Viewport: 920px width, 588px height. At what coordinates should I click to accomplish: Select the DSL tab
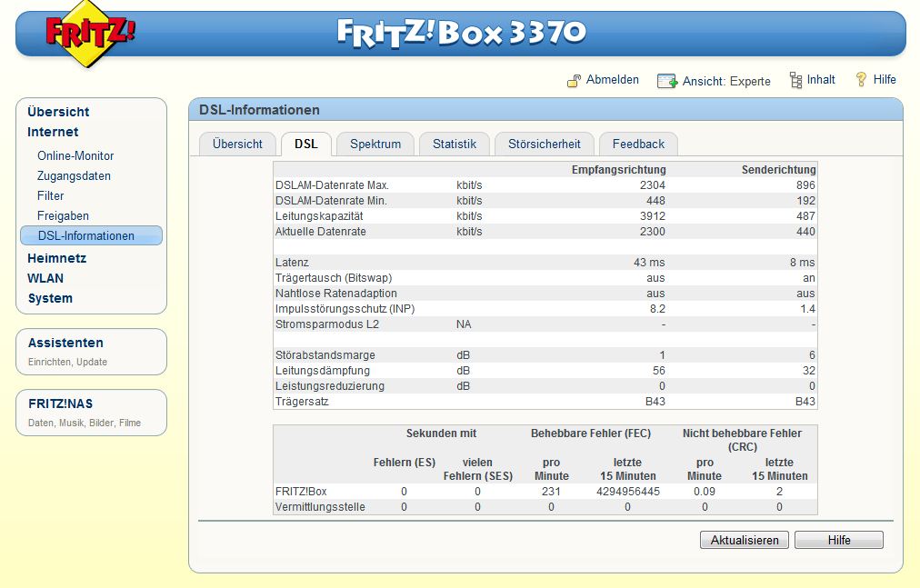[305, 144]
